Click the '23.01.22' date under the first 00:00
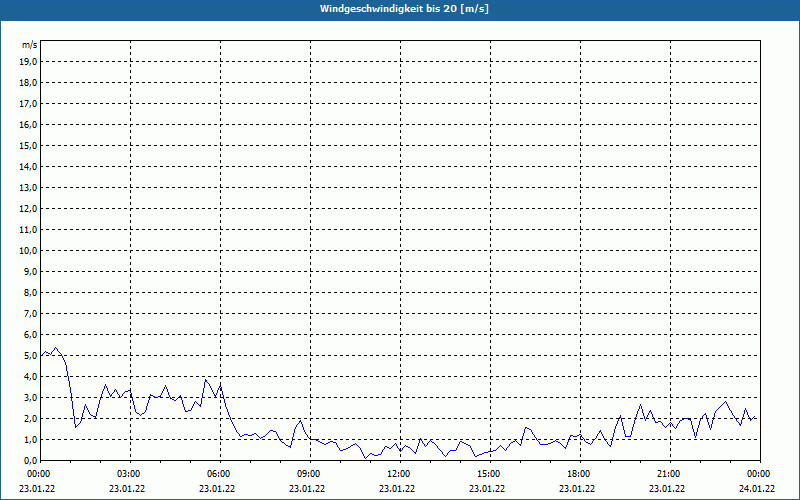The width and height of the screenshot is (800, 500). [37, 489]
